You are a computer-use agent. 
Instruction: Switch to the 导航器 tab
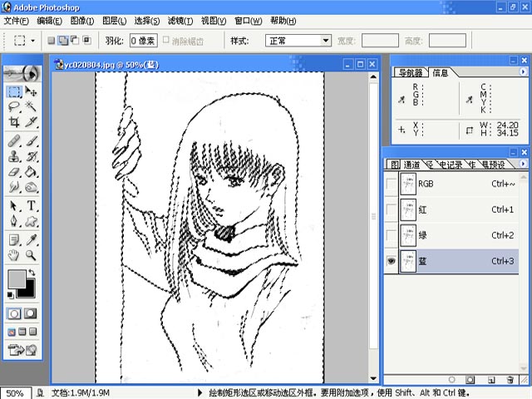click(410, 72)
